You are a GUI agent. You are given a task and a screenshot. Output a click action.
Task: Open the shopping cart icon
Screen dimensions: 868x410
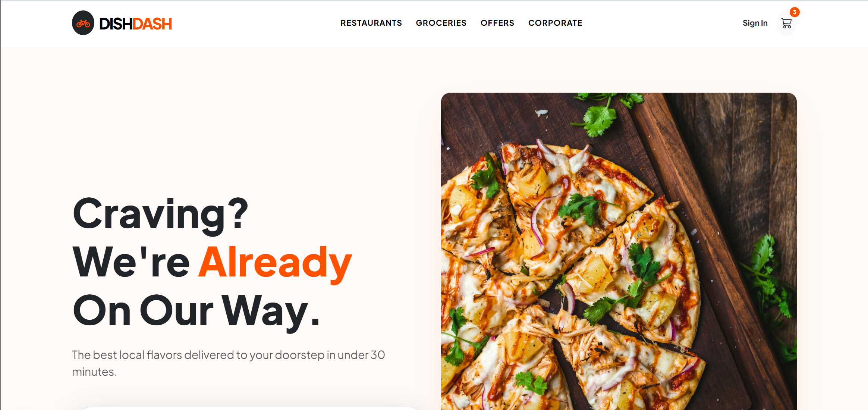pyautogui.click(x=786, y=23)
